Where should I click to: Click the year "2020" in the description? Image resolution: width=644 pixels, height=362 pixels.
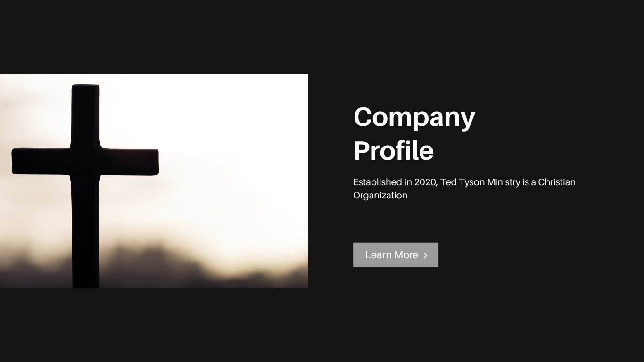[426, 182]
